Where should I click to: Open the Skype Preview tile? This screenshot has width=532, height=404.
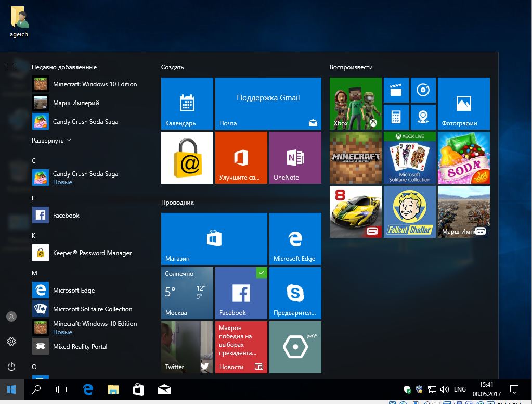tap(295, 293)
